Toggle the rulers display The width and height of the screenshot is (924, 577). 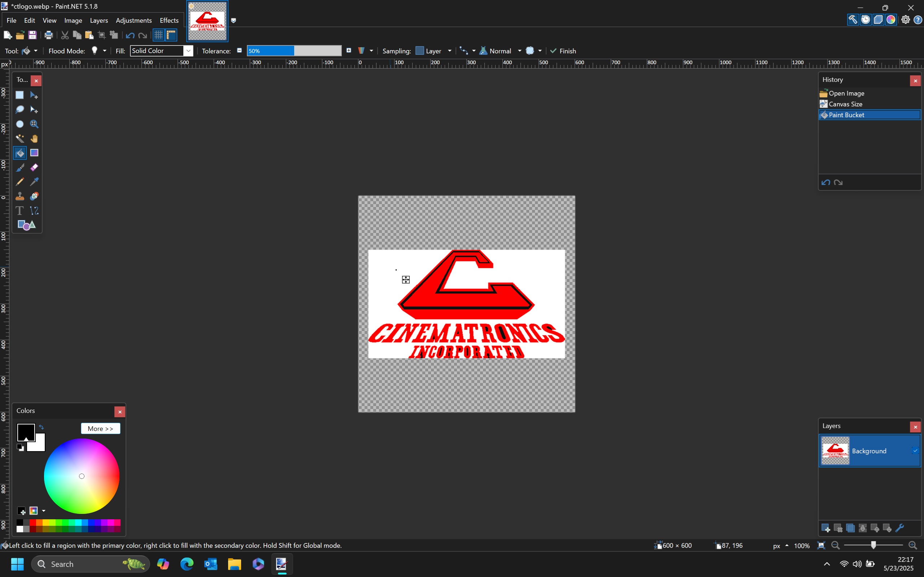coord(171,35)
